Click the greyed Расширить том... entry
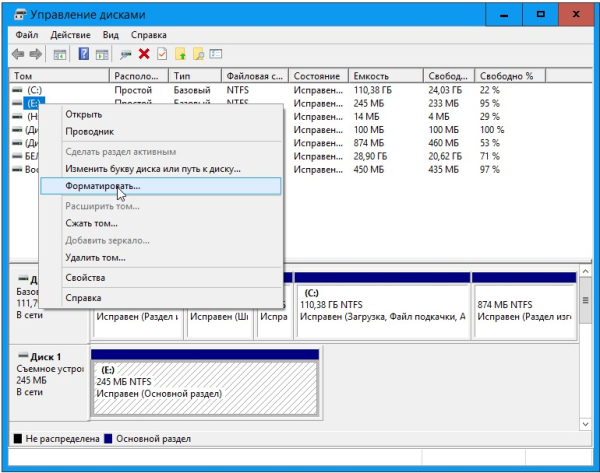This screenshot has height=473, width=600. 161,206
